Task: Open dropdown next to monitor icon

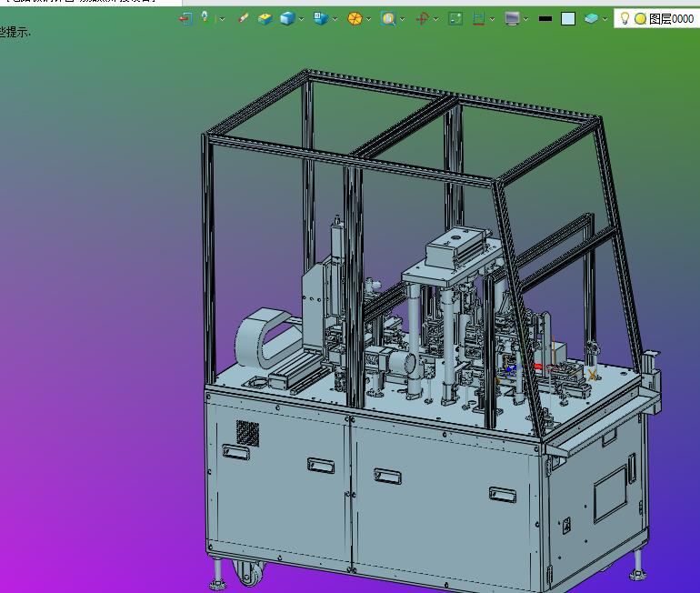Action: (525, 19)
